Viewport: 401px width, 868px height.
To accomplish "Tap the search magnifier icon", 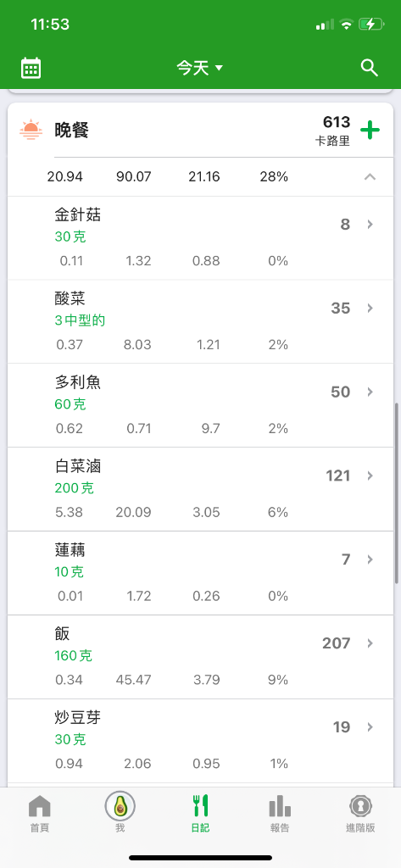I will pyautogui.click(x=370, y=68).
